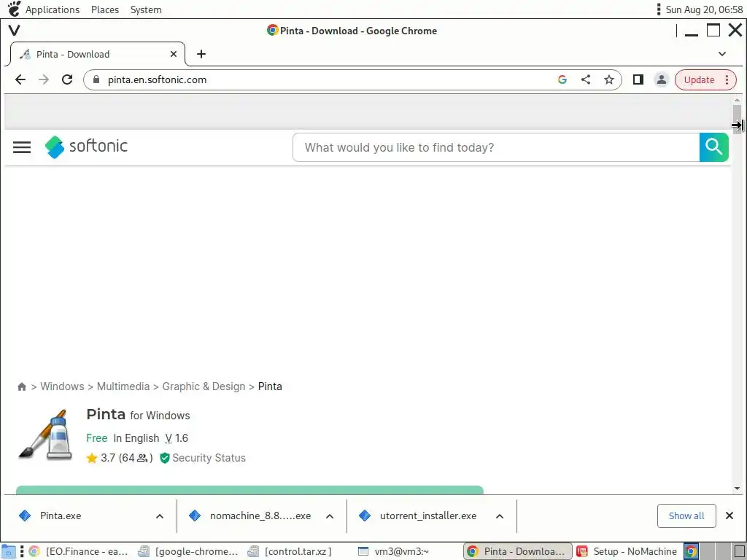Go back with the browser back arrow
Screen dimensions: 747x560
[x=20, y=79]
